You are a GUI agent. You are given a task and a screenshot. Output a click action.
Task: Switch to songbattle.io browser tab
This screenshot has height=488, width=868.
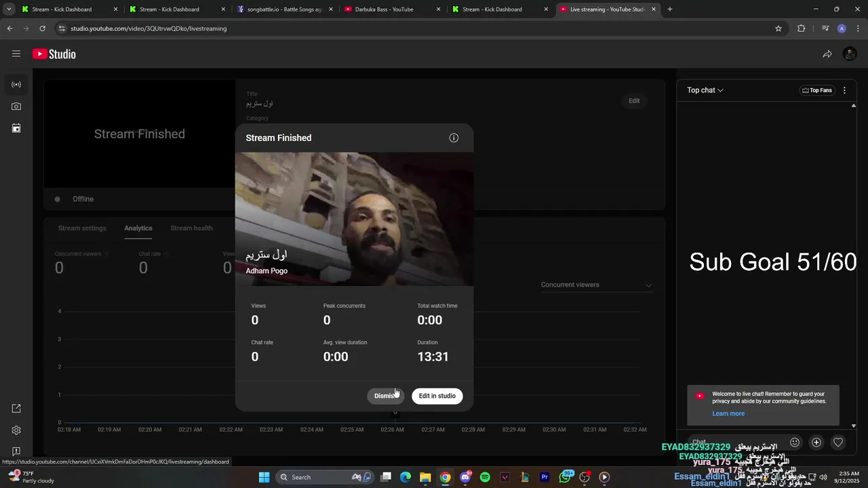pyautogui.click(x=283, y=9)
